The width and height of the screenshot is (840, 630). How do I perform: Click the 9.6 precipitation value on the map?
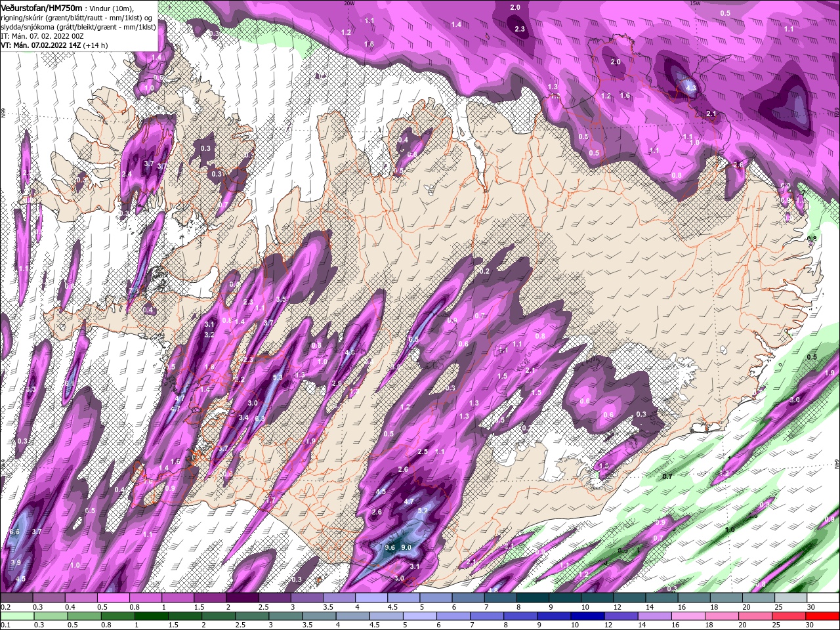click(390, 548)
